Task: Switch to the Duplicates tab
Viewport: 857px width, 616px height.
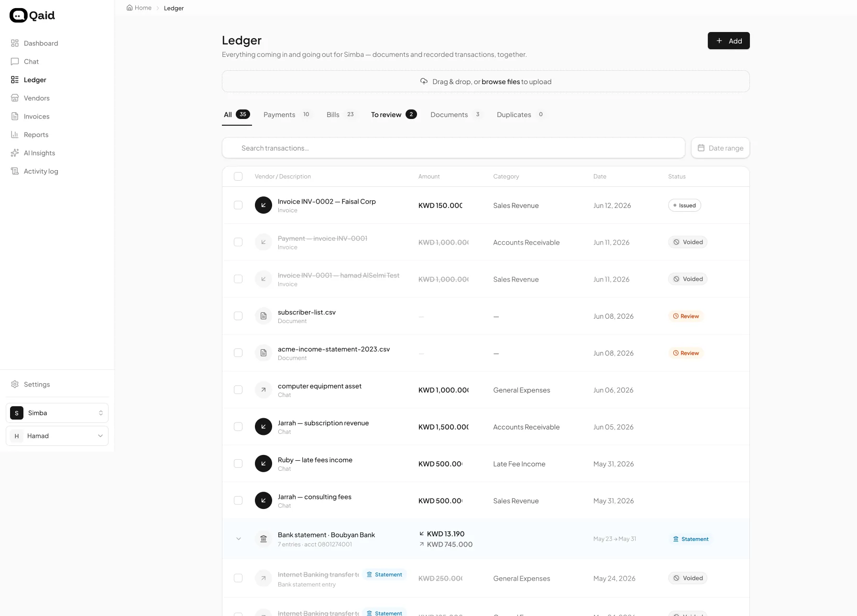Action: [520, 115]
